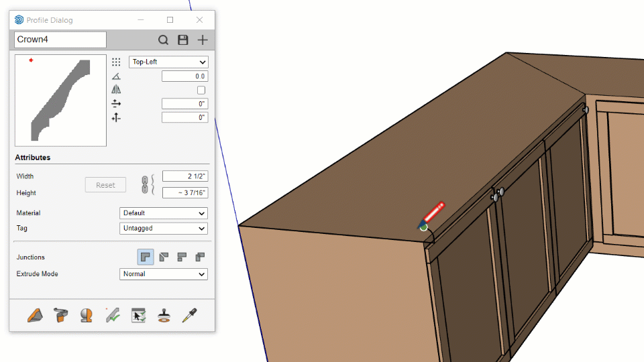
Task: Click the chain link icon for width/height
Action: point(144,184)
